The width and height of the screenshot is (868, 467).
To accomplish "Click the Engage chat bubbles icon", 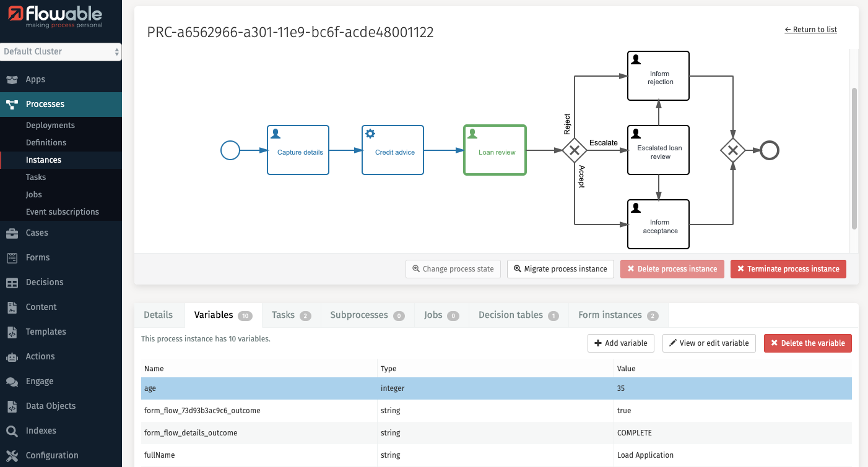I will click(12, 382).
